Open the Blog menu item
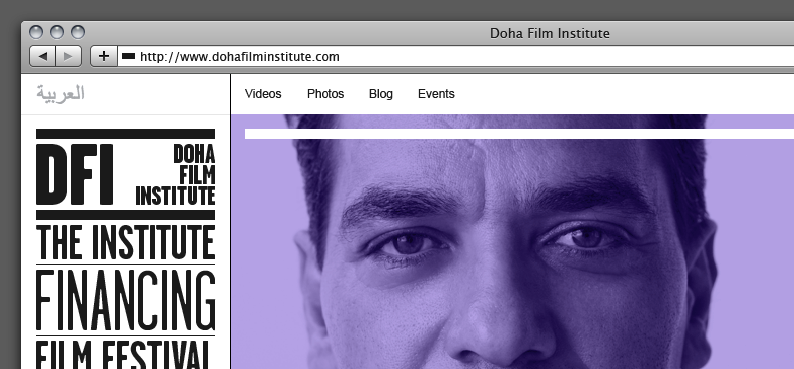 pyautogui.click(x=381, y=94)
